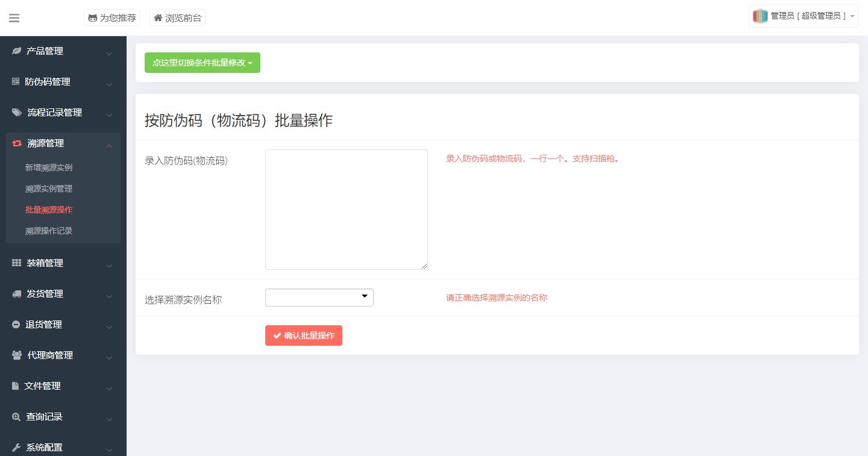Screen dimensions: 868x456
Task: Select the leaf icon beside 产品管理
Action: coord(15,51)
